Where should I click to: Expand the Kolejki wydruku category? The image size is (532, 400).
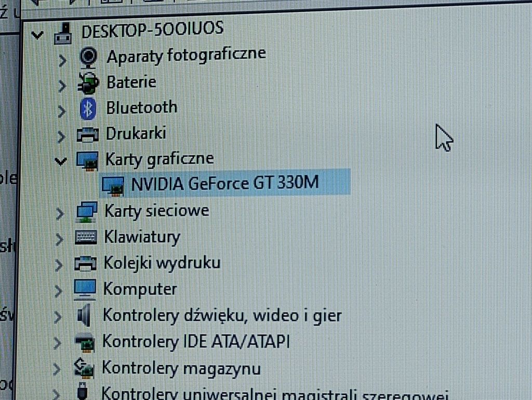[x=59, y=265]
